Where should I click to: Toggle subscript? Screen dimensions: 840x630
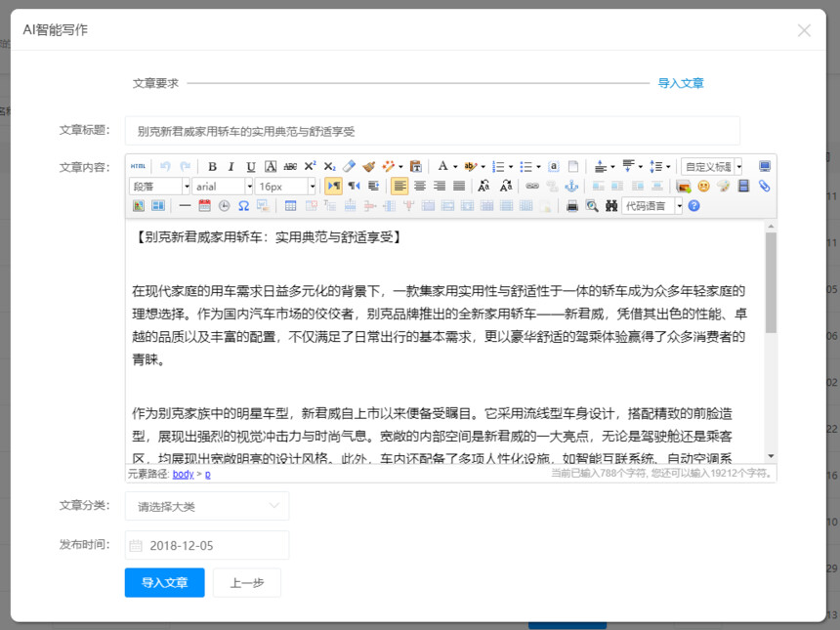pyautogui.click(x=329, y=166)
